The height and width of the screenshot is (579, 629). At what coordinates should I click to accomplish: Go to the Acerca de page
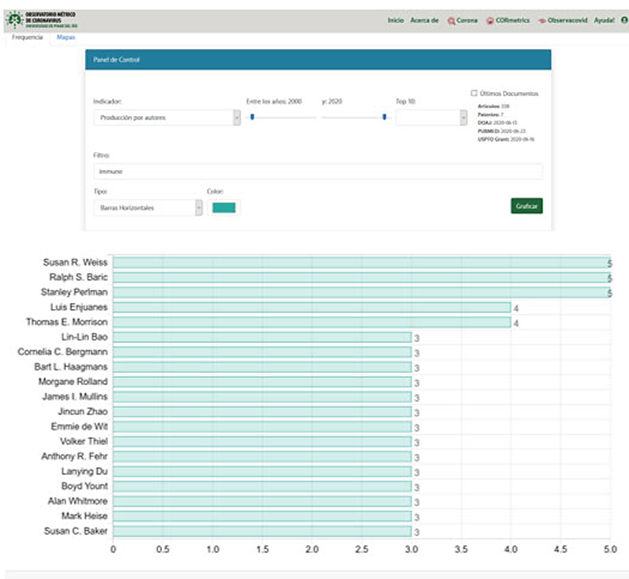coord(424,20)
